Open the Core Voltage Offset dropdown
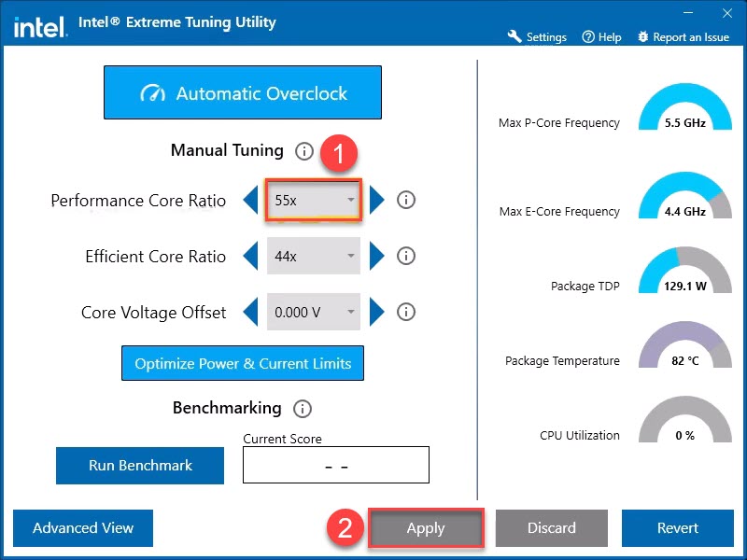Screen dimensions: 747x560 pyautogui.click(x=314, y=313)
